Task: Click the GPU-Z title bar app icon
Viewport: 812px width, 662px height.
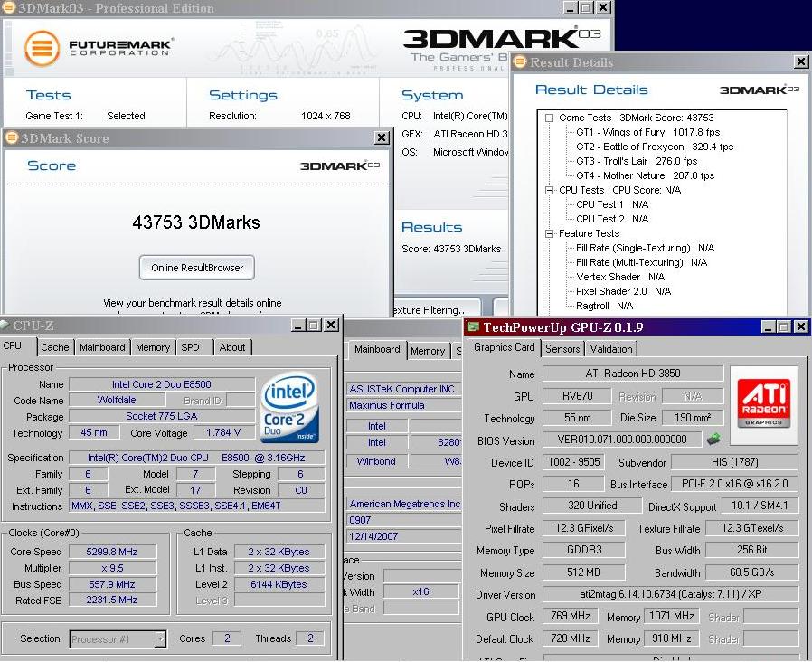Action: [473, 326]
